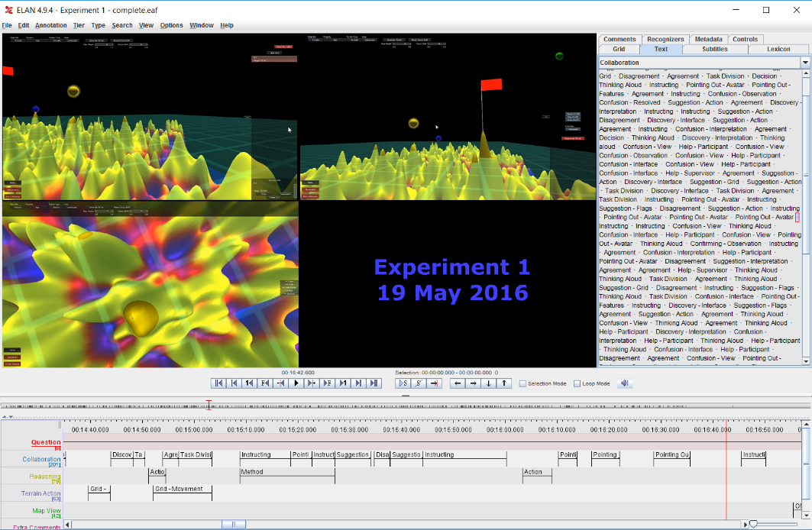812x530 pixels.
Task: Open the Tier menu
Action: click(x=79, y=25)
